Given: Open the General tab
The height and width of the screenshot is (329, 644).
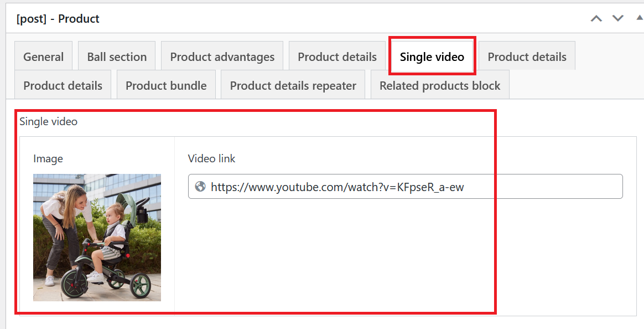Looking at the screenshot, I should [x=44, y=56].
